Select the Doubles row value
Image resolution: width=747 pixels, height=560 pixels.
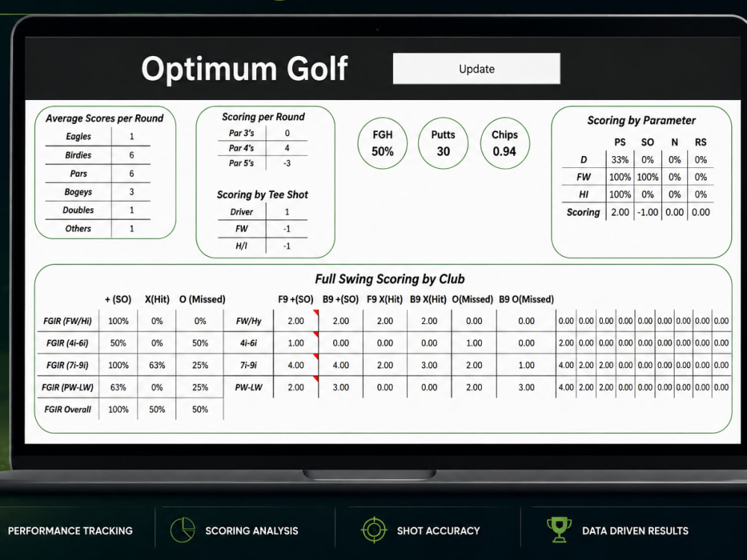click(x=131, y=210)
